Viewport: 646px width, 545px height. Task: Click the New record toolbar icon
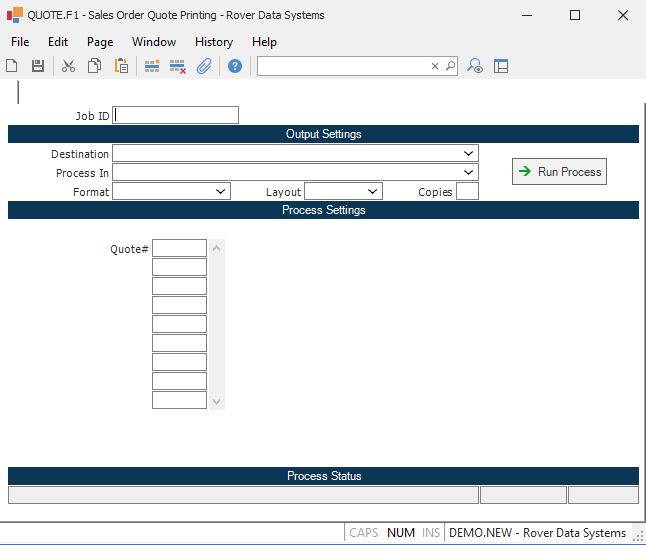12,66
